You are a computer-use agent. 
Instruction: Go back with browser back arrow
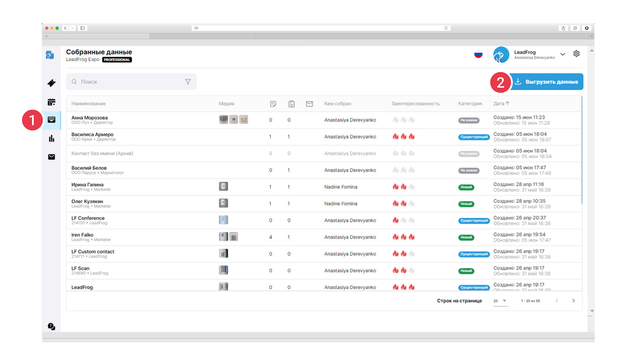pos(66,28)
